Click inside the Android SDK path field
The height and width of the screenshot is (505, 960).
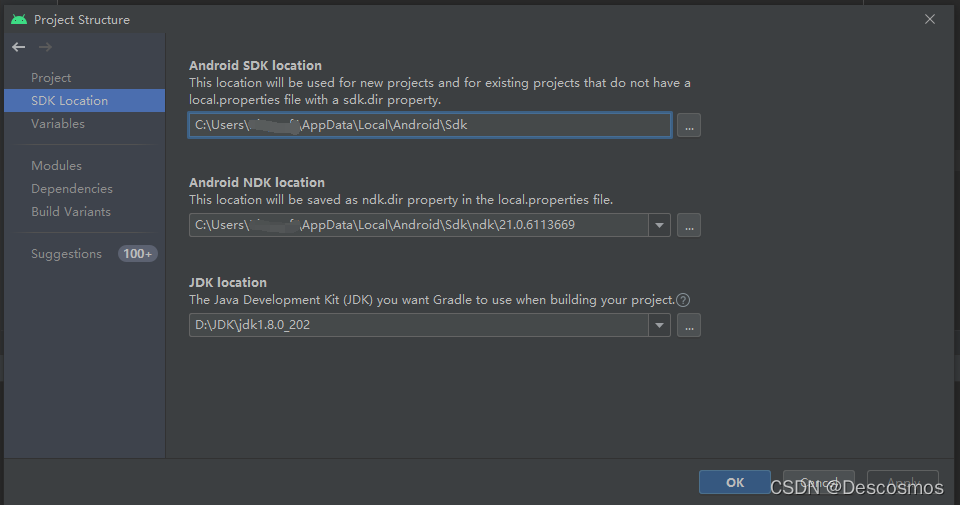tap(430, 125)
